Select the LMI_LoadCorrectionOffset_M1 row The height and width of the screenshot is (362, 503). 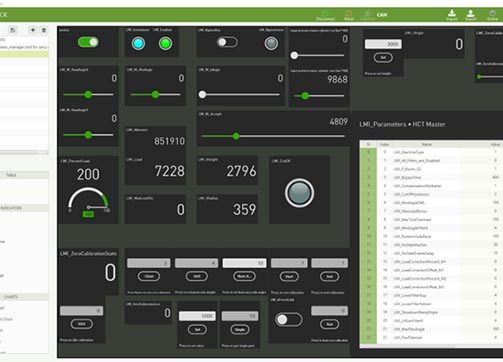pyautogui.click(x=432, y=270)
